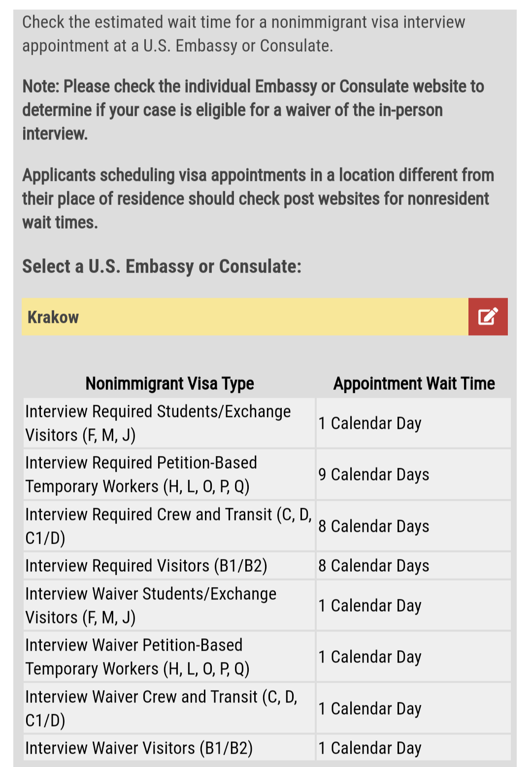Click the "Nonimmigrant Visa Type" column header
The image size is (532, 767).
pos(169,383)
